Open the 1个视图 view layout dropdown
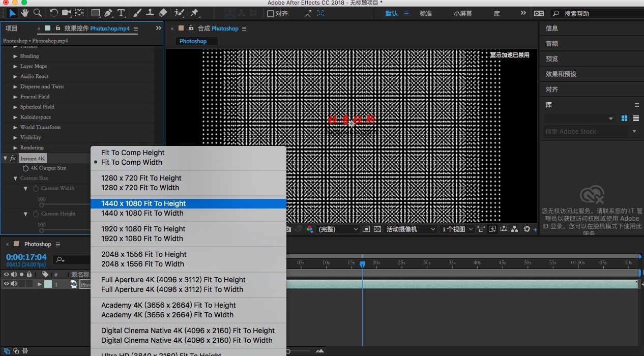644x356 pixels. (457, 229)
